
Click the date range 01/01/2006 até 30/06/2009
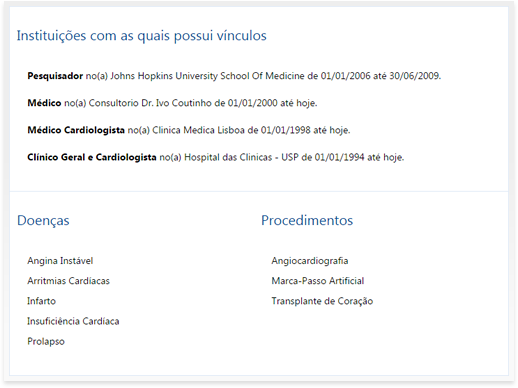380,76
